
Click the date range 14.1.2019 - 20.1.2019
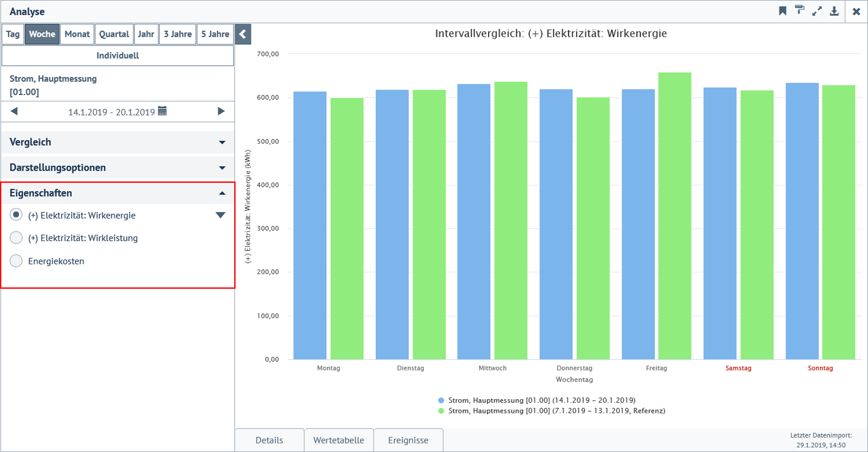coord(111,112)
